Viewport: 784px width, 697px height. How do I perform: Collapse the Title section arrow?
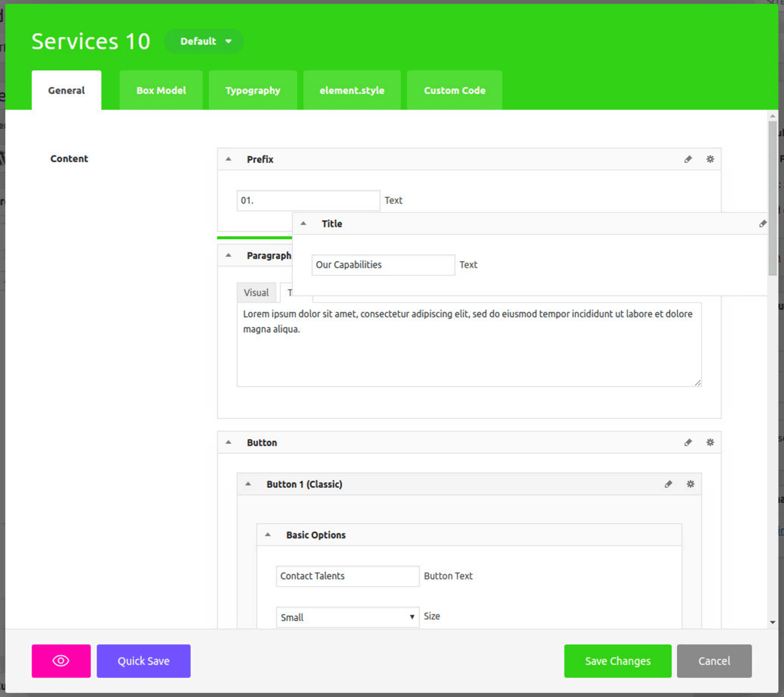(303, 223)
